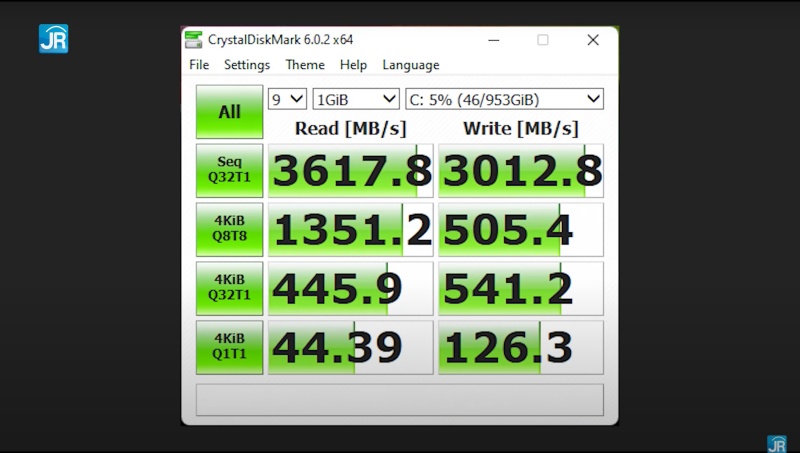
Task: Close the CrystalDiskMark window
Action: click(593, 40)
